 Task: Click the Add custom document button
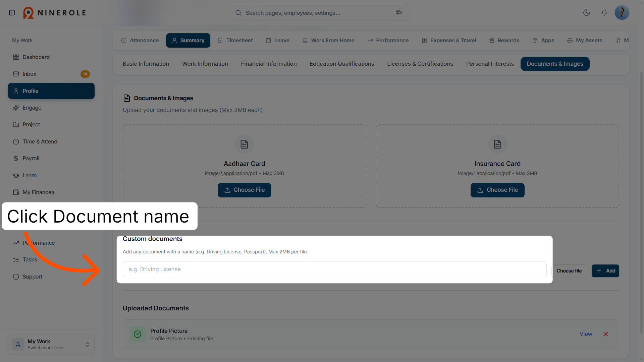tap(605, 271)
